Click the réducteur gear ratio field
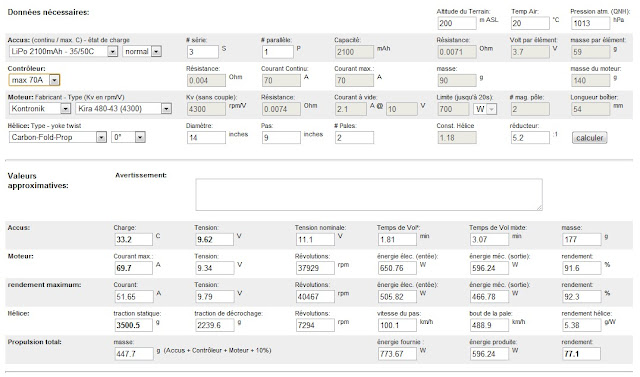This screenshot has width=640, height=377. point(530,137)
